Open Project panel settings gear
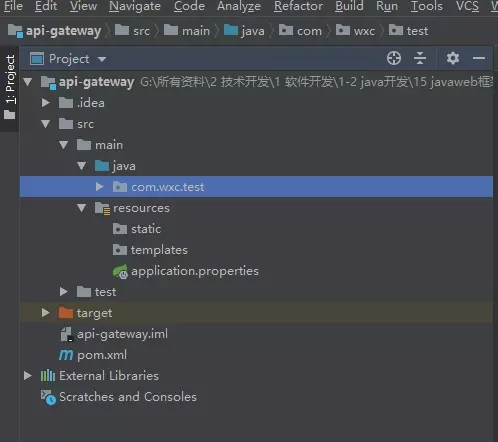The height and width of the screenshot is (442, 498). [x=453, y=58]
